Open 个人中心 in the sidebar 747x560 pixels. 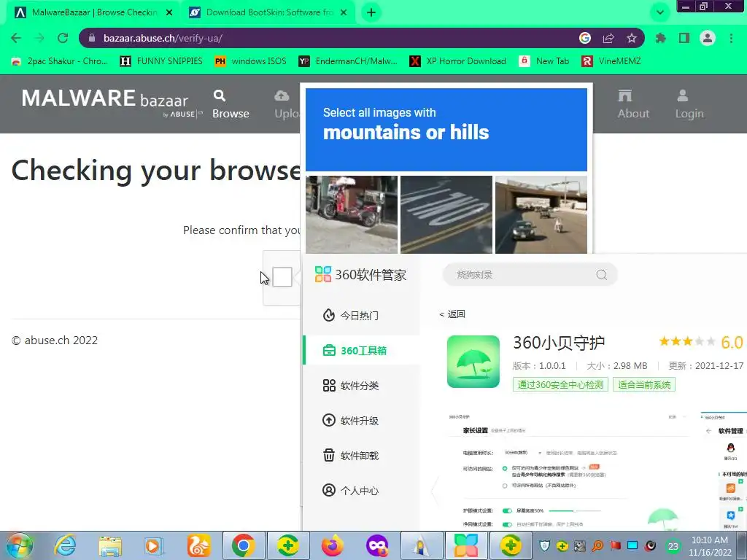pos(362,491)
